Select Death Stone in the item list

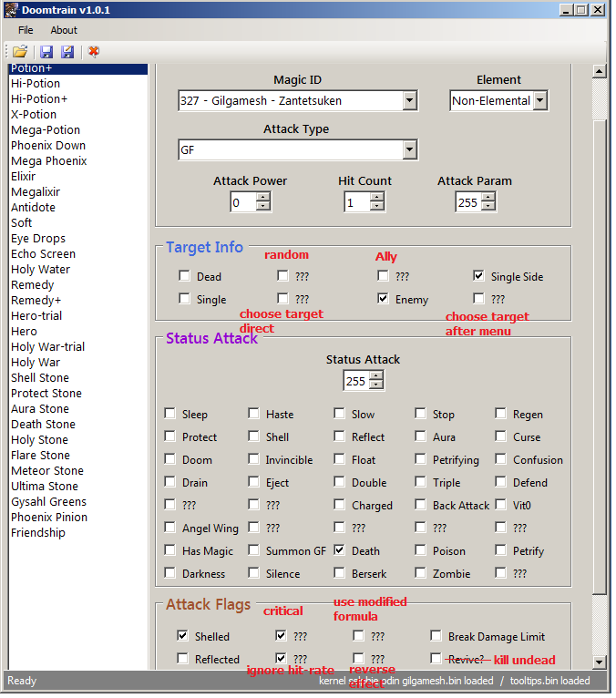78,425
